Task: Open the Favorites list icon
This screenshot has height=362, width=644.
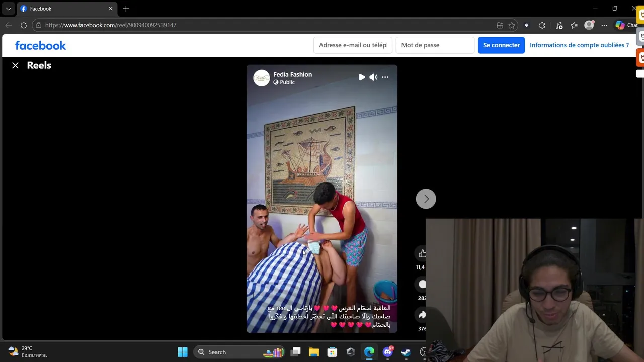Action: pyautogui.click(x=574, y=25)
